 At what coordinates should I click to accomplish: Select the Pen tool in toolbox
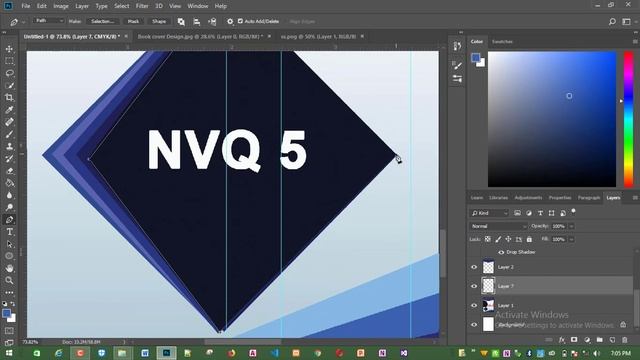[x=9, y=220]
